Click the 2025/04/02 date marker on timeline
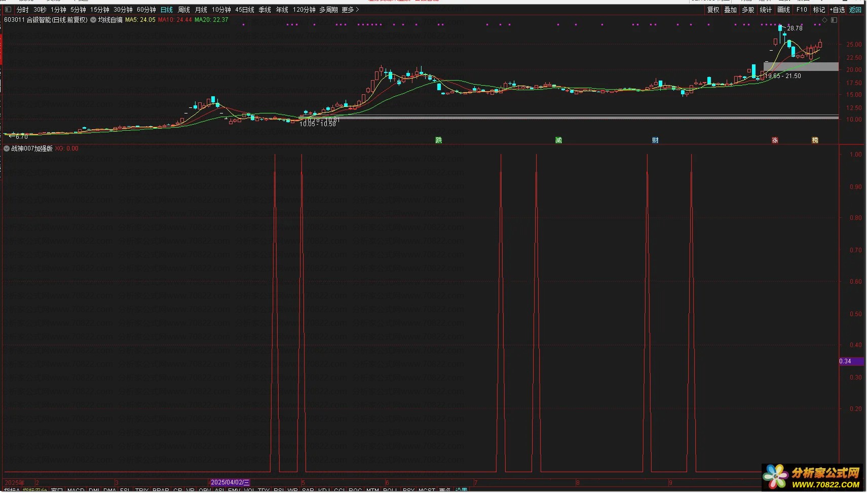The image size is (868, 493). pos(230,482)
